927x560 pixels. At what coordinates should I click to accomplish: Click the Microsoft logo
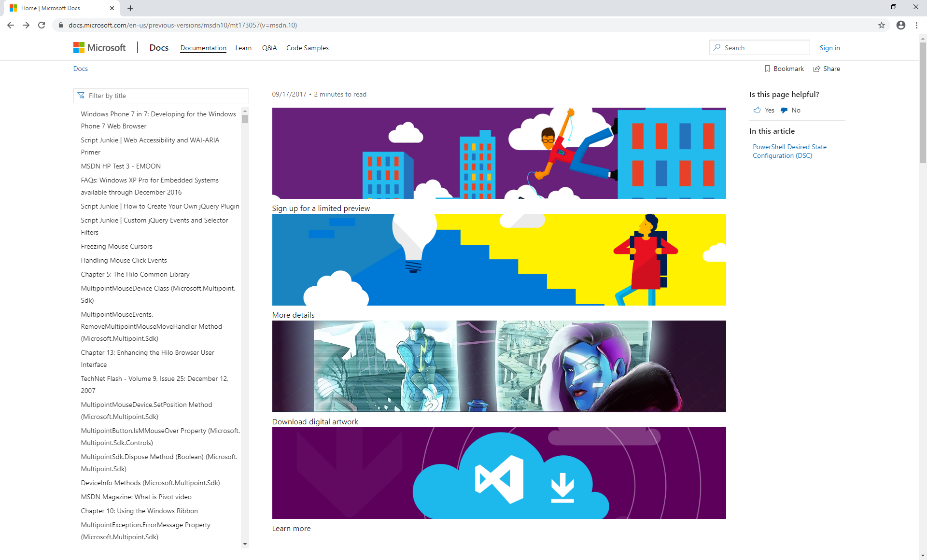coord(78,47)
